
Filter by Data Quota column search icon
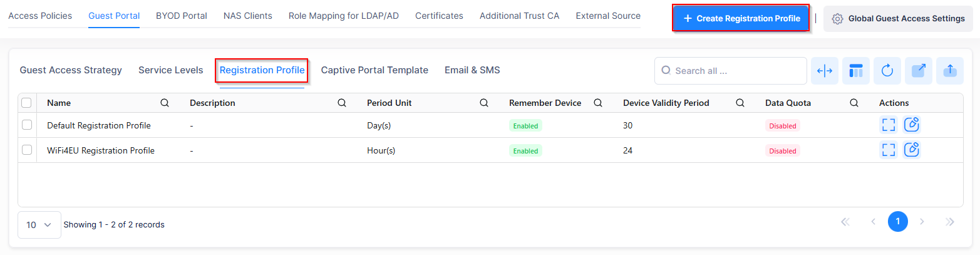(854, 103)
